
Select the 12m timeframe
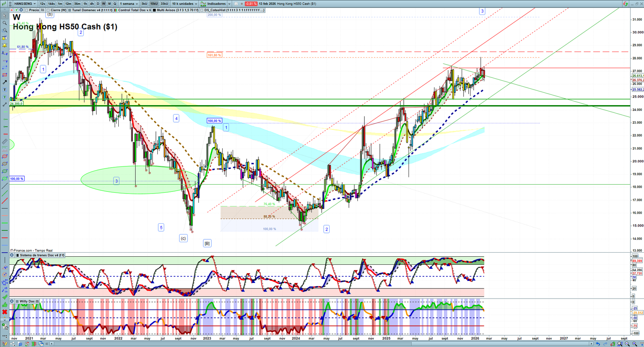[x=68, y=4]
